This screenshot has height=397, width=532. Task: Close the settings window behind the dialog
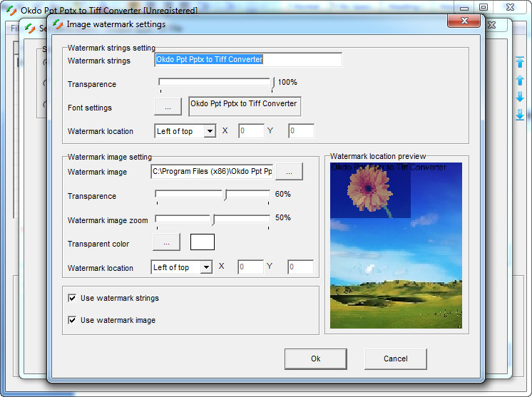(x=492, y=25)
